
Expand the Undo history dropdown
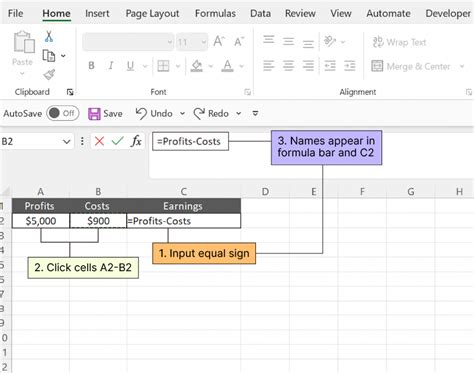click(182, 113)
